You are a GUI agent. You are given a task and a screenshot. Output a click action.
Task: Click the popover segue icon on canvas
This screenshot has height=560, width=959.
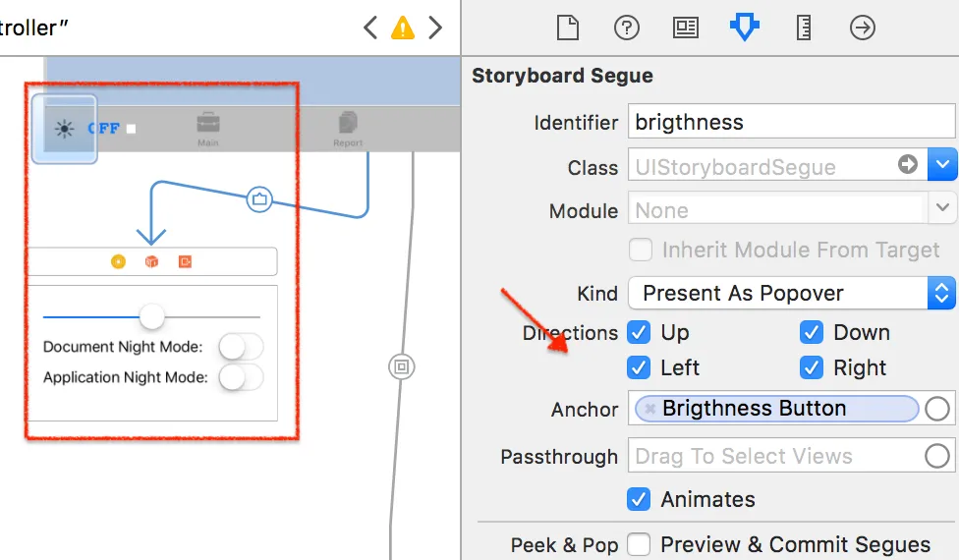259,199
